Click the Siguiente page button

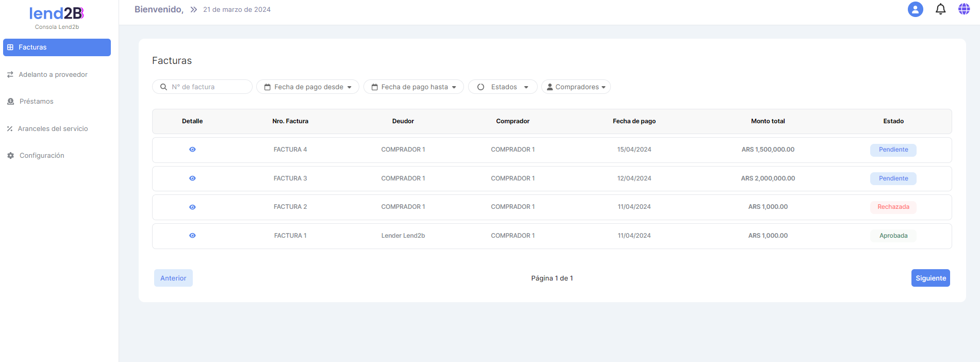[930, 278]
